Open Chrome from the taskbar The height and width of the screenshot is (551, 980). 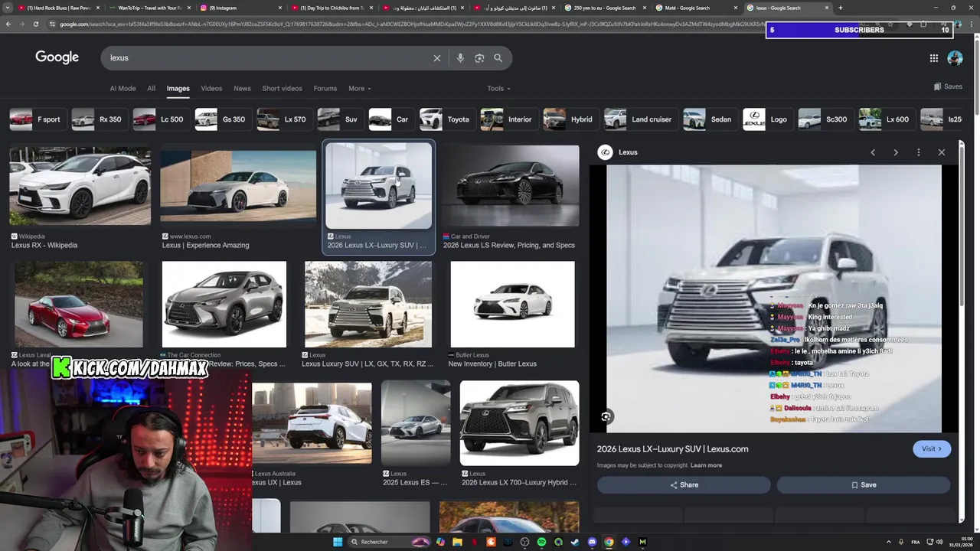tap(609, 542)
